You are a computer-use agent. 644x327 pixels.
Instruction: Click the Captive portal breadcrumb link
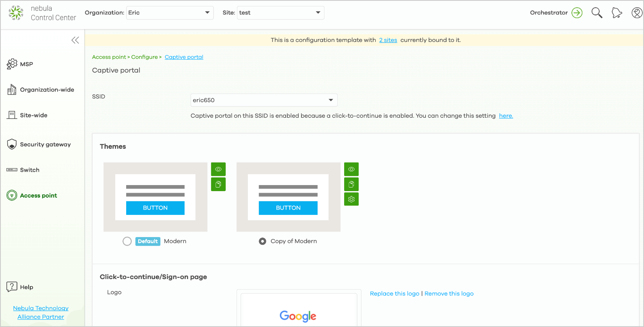[x=184, y=57]
